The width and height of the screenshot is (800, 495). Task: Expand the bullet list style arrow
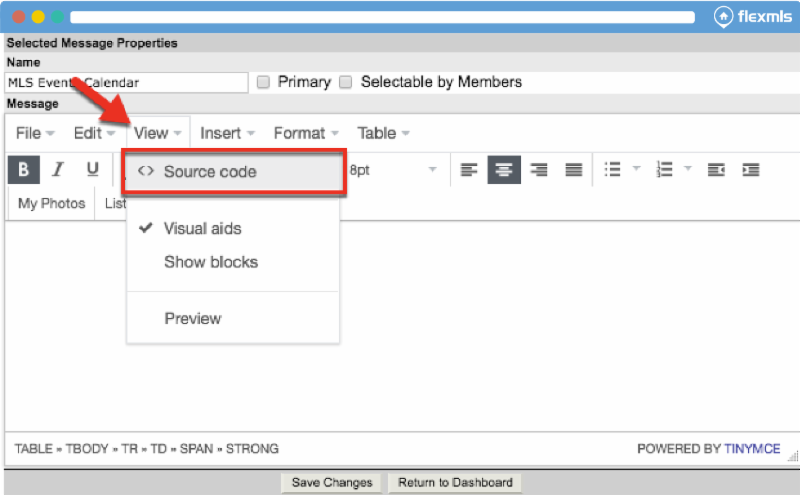(x=637, y=170)
